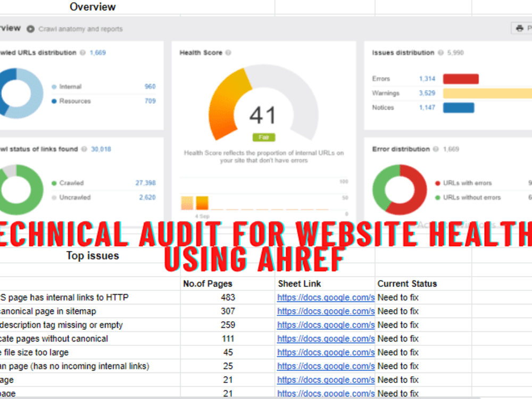Select the description tag missing or empty cell
Image resolution: width=532 pixels, height=399 pixels.
(x=90, y=325)
